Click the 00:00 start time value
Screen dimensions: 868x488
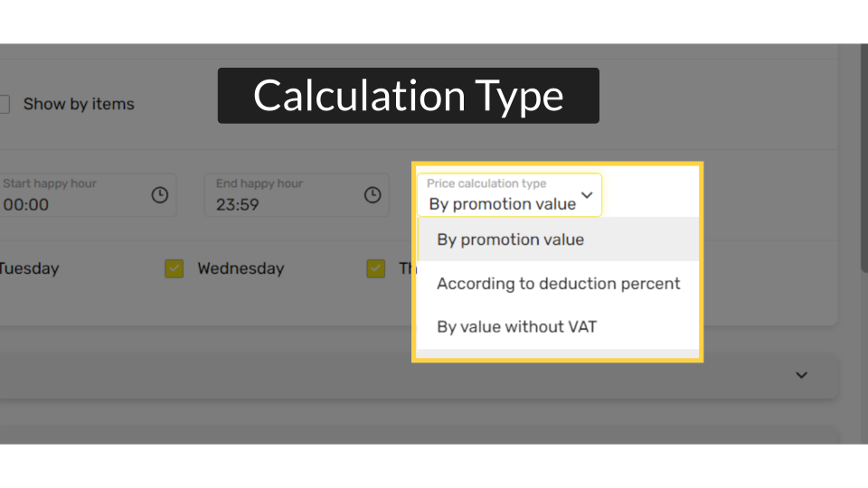(x=25, y=205)
